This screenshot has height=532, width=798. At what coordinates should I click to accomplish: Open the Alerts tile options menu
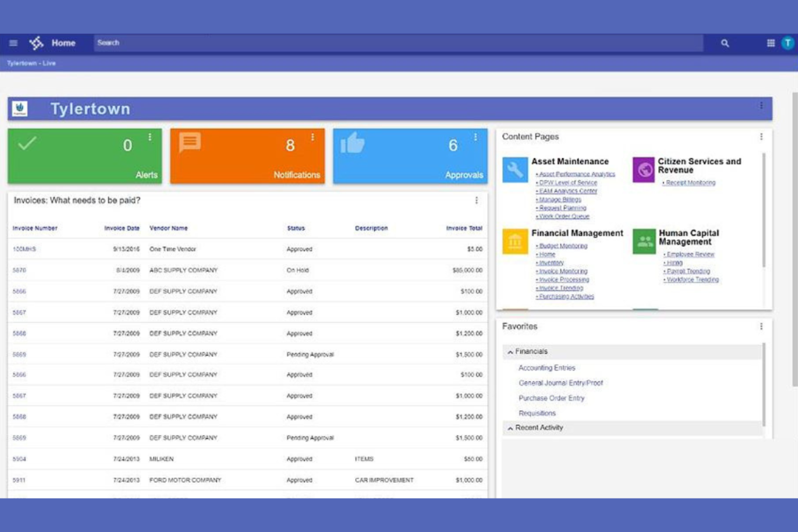tap(150, 137)
